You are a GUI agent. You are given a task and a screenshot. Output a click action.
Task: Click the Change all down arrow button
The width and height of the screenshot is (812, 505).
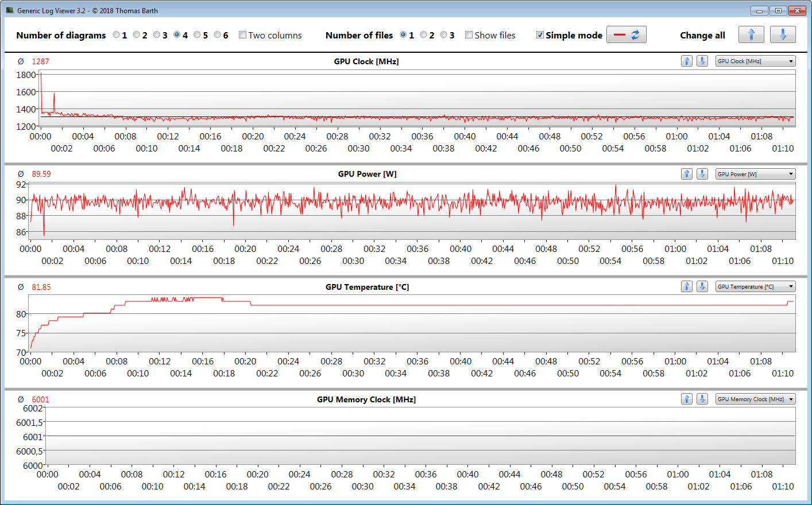tap(782, 35)
